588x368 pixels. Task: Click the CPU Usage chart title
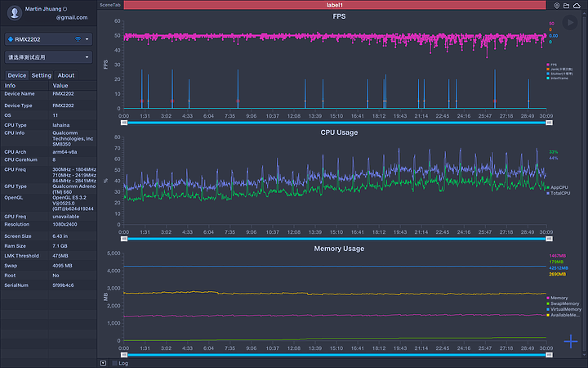point(339,132)
